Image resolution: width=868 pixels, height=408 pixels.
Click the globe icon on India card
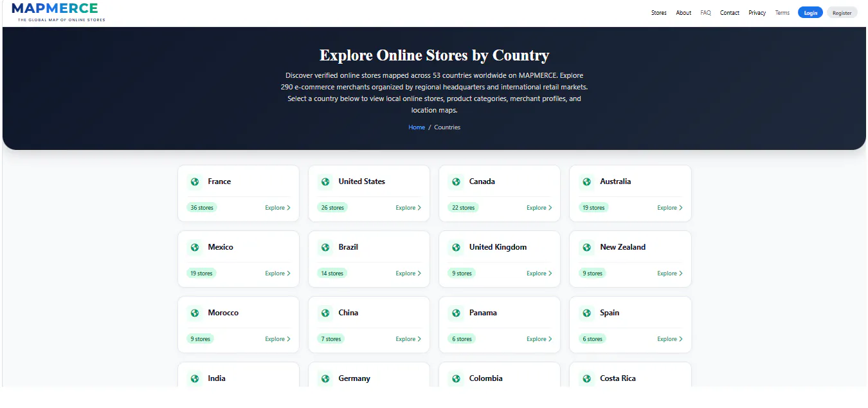[195, 378]
